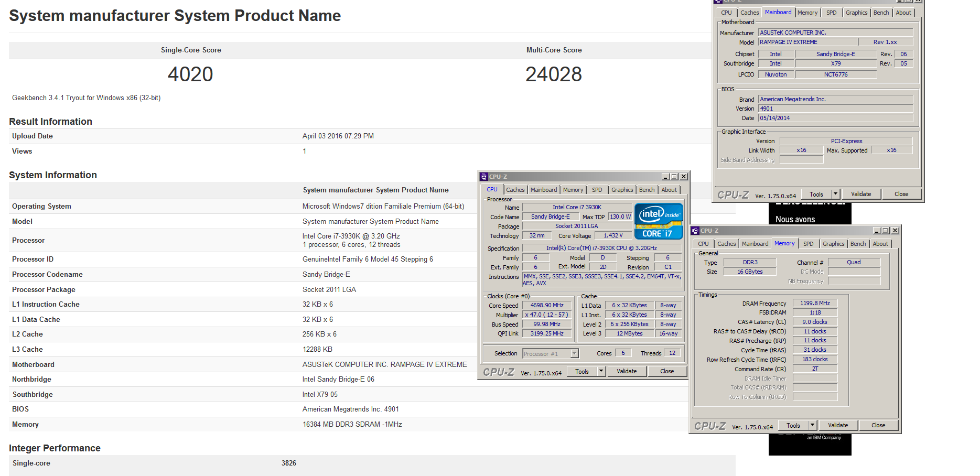Viewport: 980px width, 476px height.
Task: Click the CPU-Z icon in Memory window title bar
Action: click(695, 231)
